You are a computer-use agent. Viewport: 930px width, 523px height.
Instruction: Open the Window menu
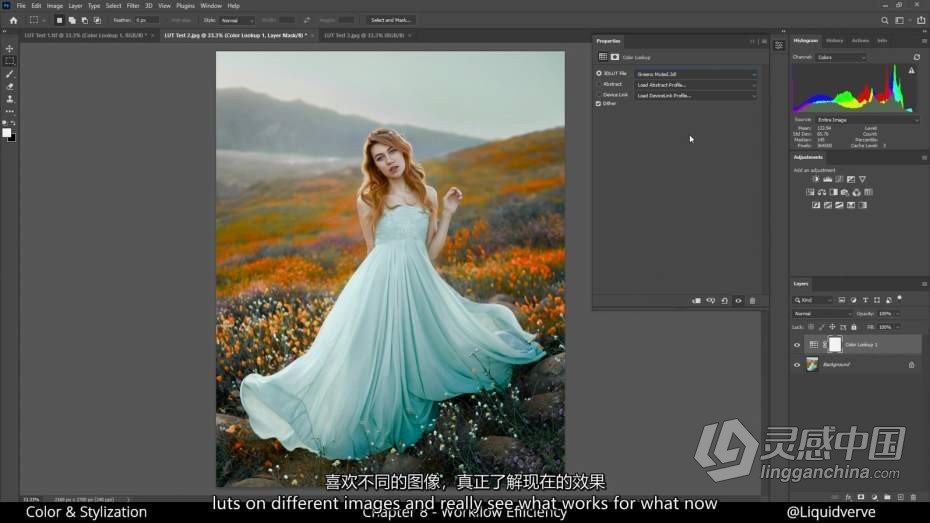(211, 5)
